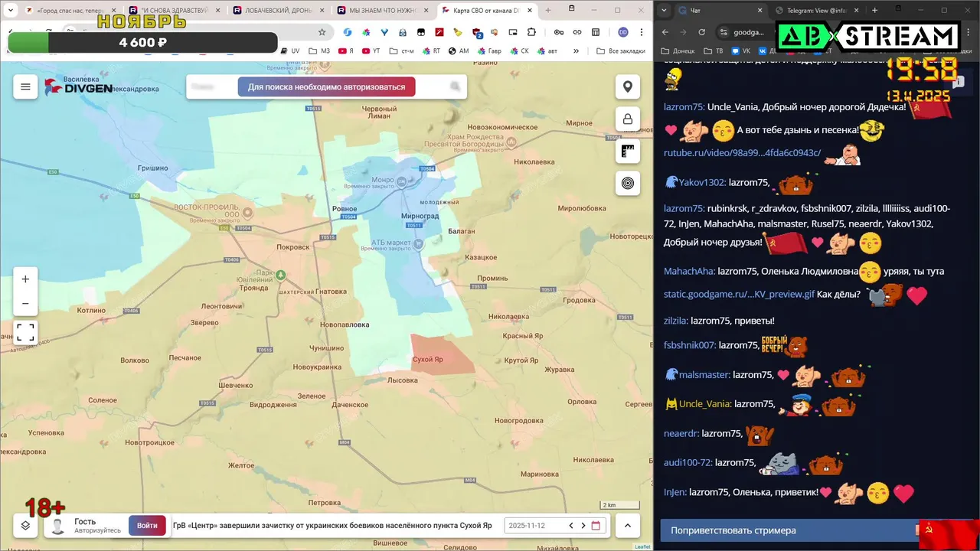Open the DIVGEN map hamburger menu
Screen dimensions: 980x551
coord(25,86)
